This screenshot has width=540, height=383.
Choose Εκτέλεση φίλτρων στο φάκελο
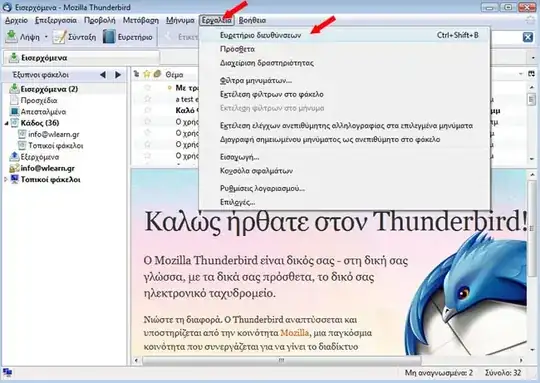(x=344, y=94)
